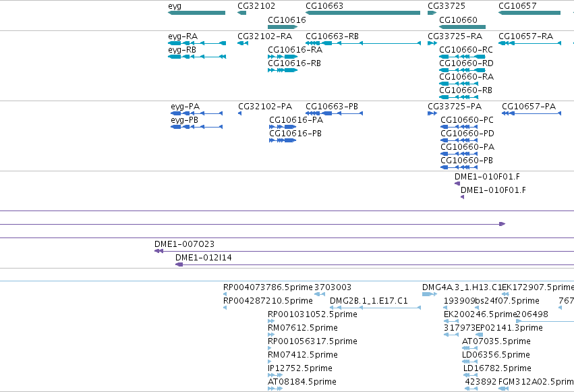The image size is (574, 392).
Task: Click the eyg-RA transcript
Action: click(196, 43)
